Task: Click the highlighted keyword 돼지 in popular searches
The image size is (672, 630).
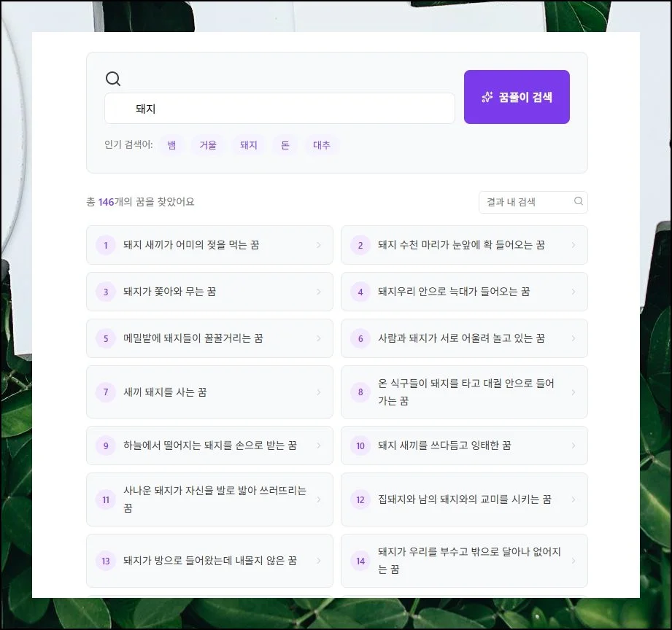Action: 247,145
